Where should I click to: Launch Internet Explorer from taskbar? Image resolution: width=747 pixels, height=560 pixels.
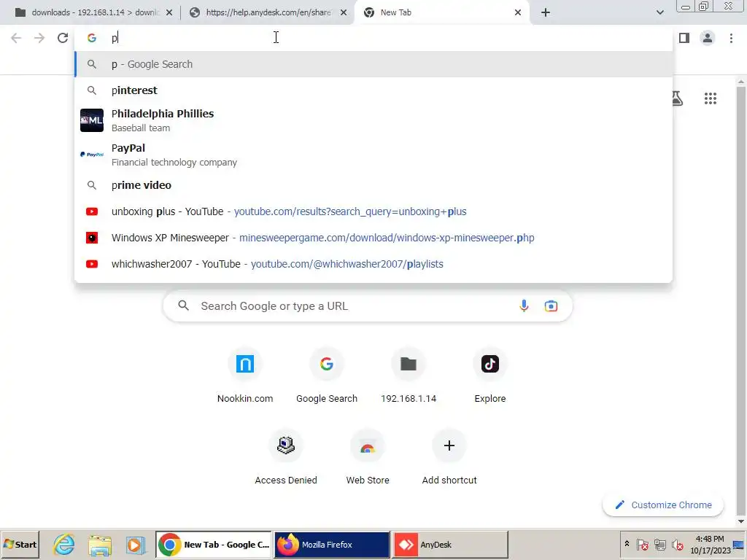click(x=64, y=545)
